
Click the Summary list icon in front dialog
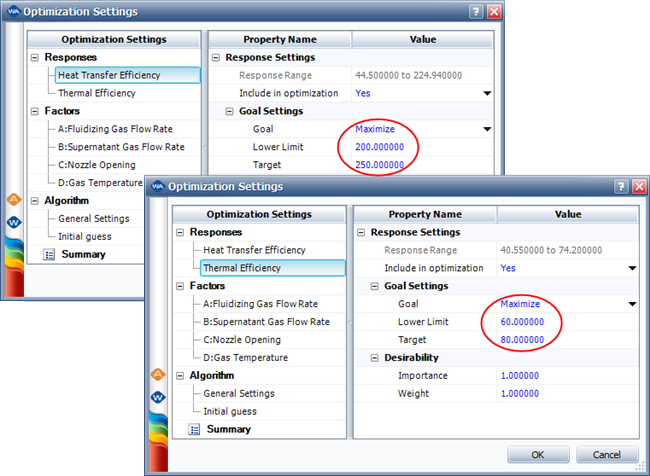[x=191, y=429]
